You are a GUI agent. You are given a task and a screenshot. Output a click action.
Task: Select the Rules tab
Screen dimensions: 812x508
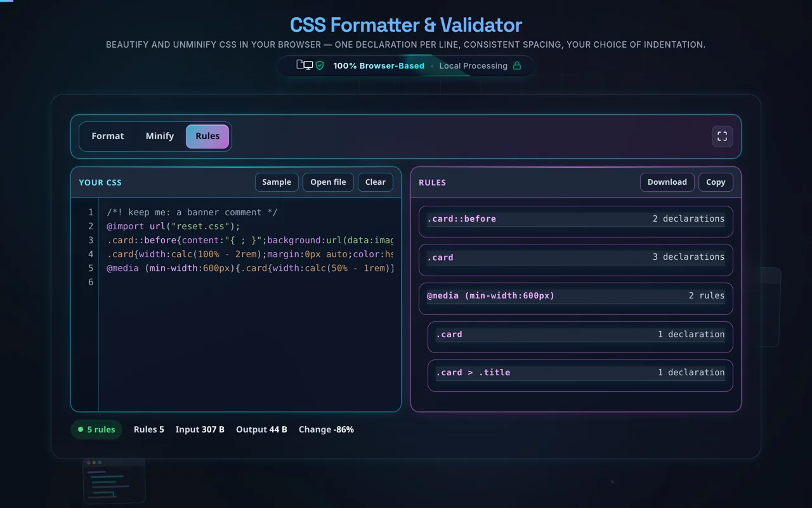pos(207,137)
